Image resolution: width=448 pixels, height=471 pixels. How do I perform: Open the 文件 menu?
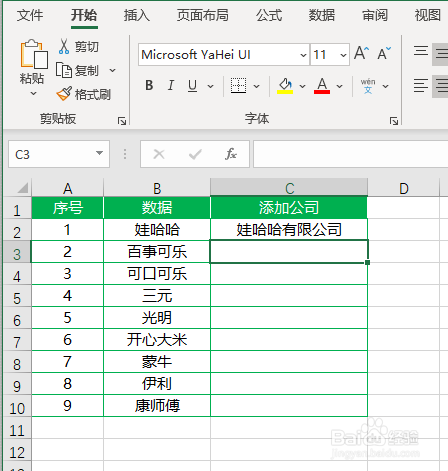tap(30, 15)
